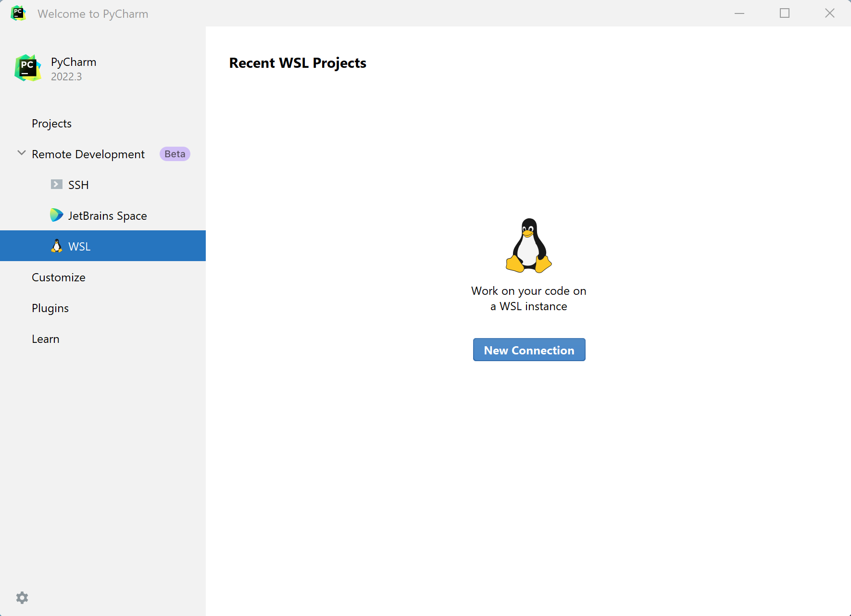Close the Welcome to PyCharm window
This screenshot has height=616, width=851.
[830, 13]
